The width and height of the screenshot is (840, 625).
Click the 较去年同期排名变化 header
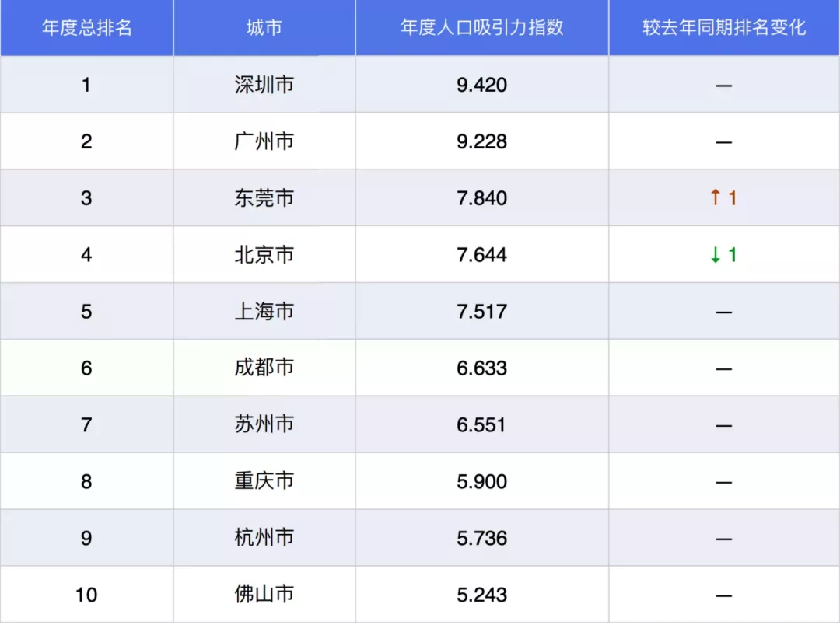click(x=724, y=28)
